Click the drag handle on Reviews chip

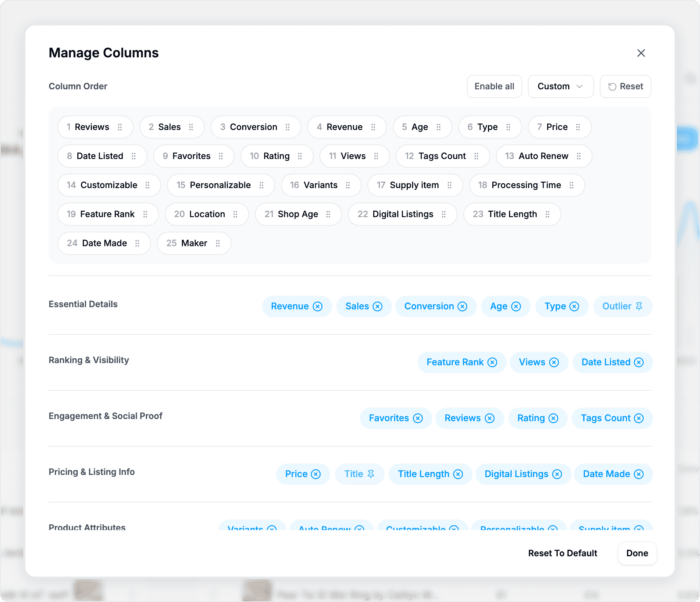point(120,127)
